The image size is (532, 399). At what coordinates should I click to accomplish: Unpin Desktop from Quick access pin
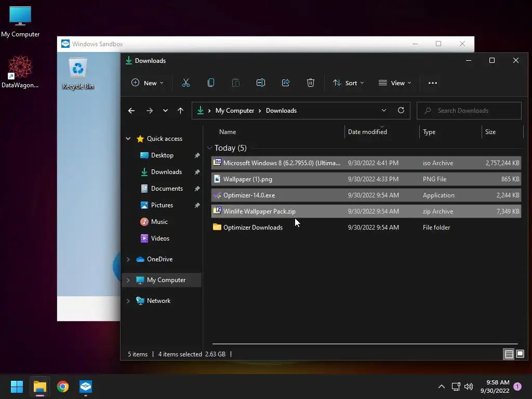click(x=197, y=155)
